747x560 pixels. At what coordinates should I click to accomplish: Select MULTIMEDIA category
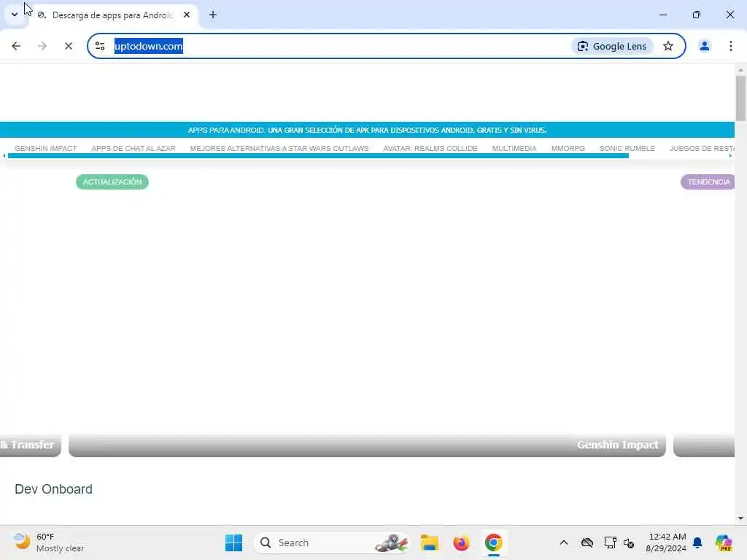[514, 149]
